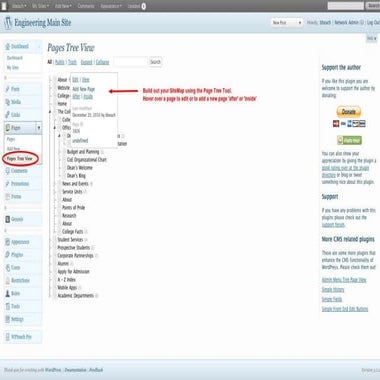Expand the Help tab

pos(372,39)
